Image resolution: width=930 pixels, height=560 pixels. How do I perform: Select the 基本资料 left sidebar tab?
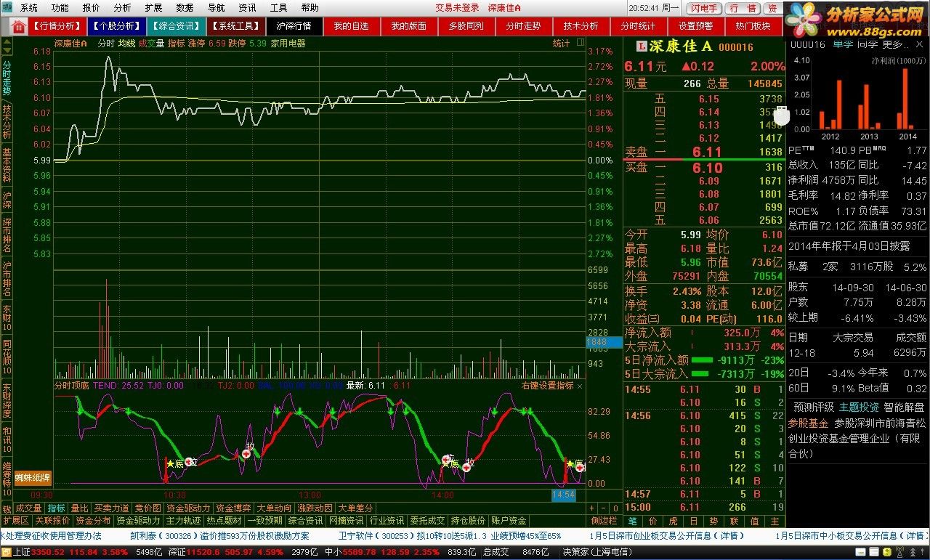(x=7, y=165)
